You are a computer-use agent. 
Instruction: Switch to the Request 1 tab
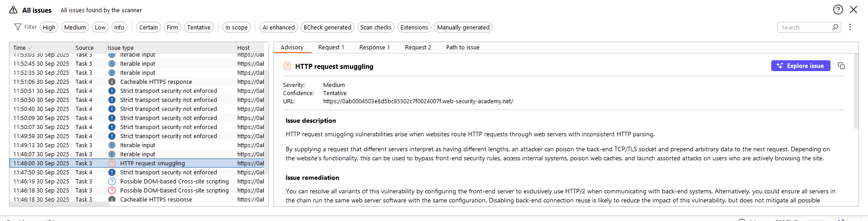pos(331,48)
